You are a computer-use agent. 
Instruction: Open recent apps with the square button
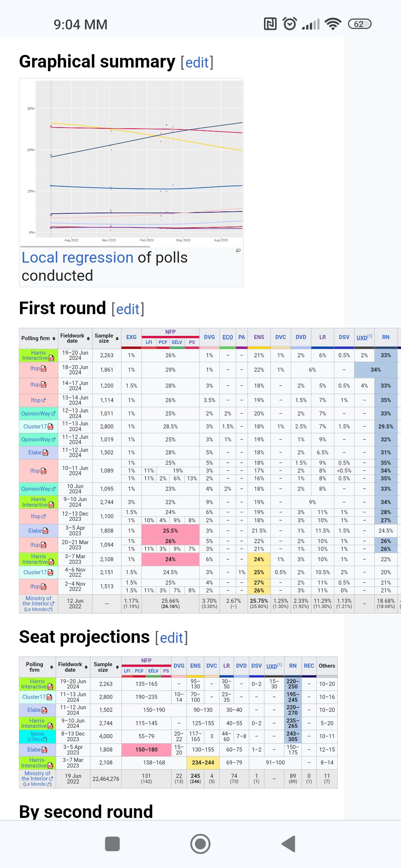coord(112,844)
